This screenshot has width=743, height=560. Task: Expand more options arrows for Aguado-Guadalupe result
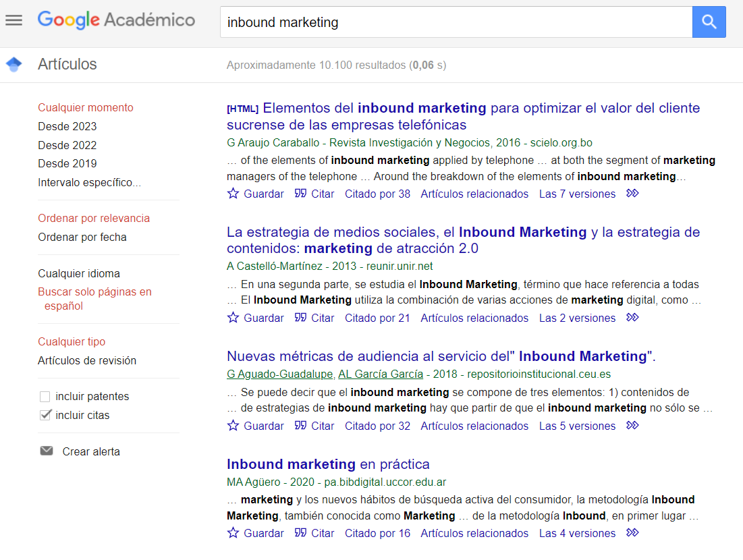[x=632, y=426]
